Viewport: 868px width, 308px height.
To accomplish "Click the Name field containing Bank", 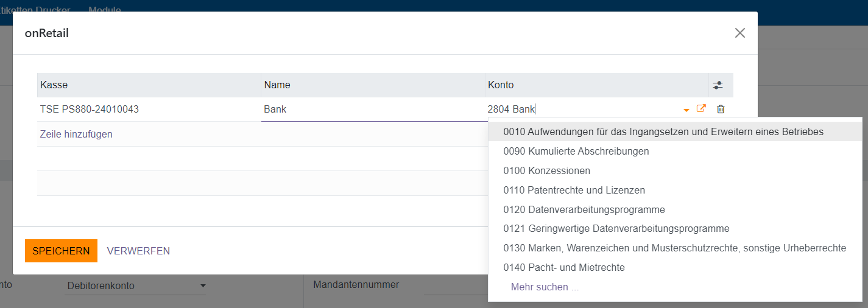I will [372, 110].
